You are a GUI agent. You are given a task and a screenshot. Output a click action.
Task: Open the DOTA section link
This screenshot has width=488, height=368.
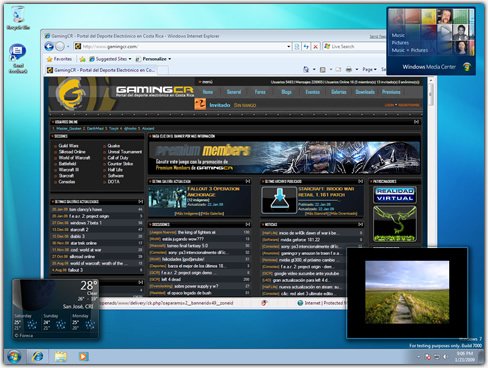pos(113,182)
